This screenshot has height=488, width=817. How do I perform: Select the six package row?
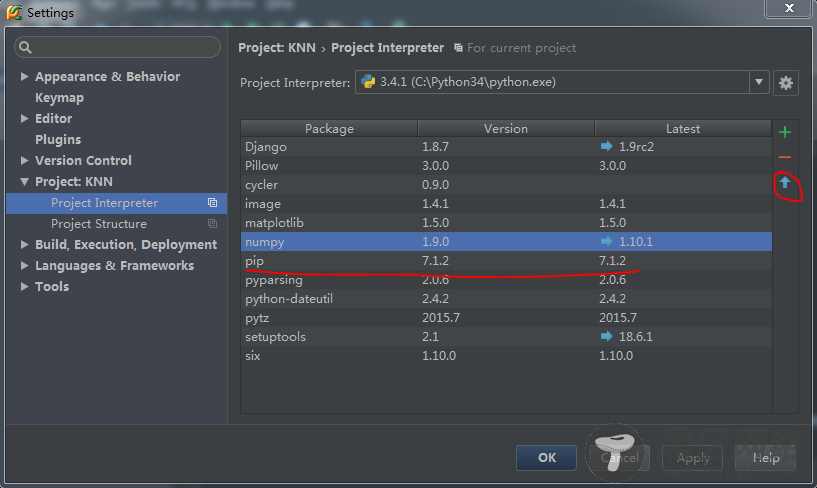(x=506, y=356)
